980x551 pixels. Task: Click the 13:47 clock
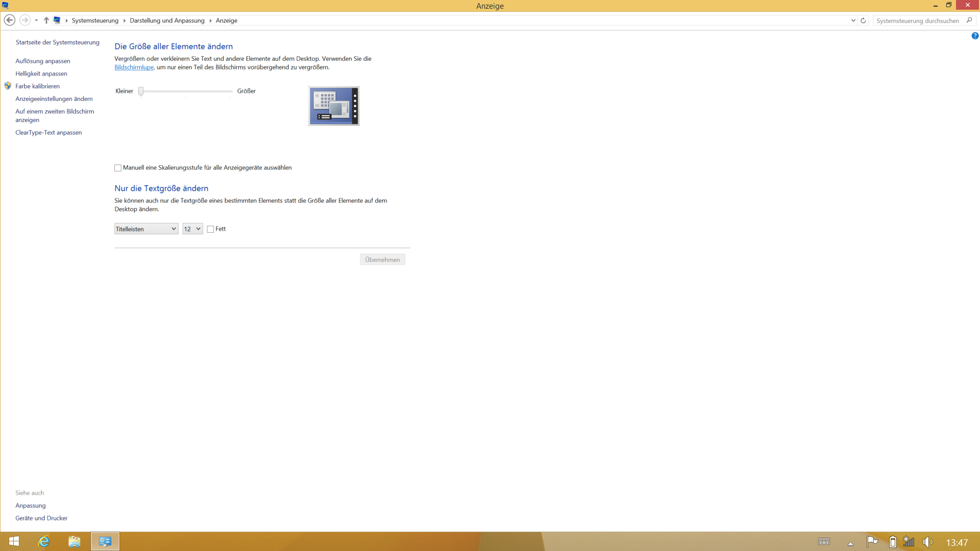click(x=957, y=543)
